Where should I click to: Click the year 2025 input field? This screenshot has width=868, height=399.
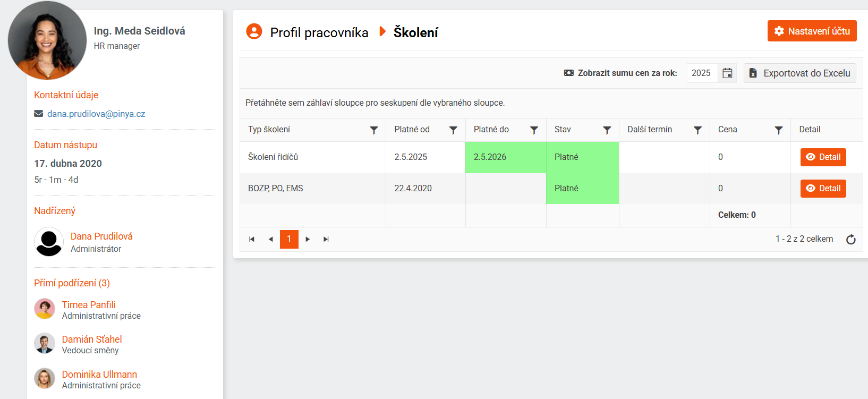coord(702,73)
